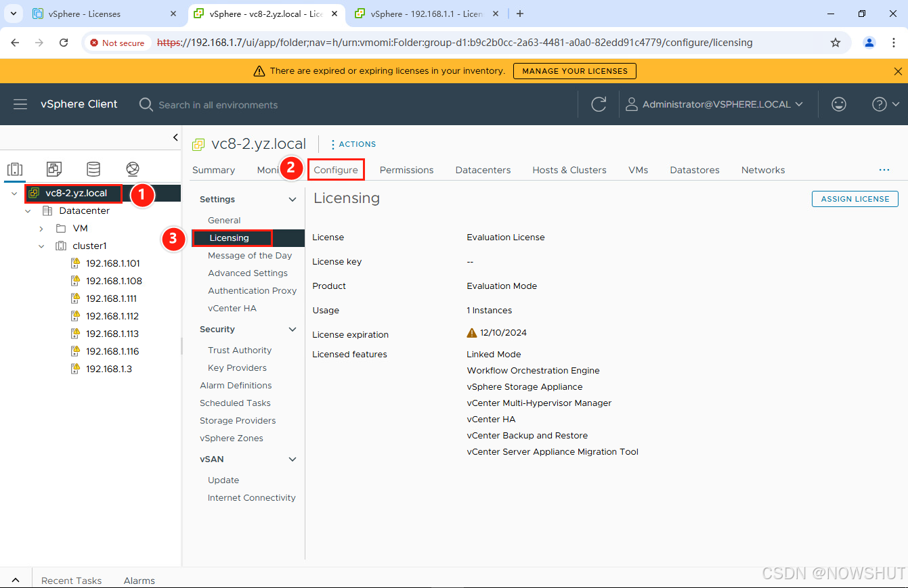Open the Networks tab
908x588 pixels.
763,170
